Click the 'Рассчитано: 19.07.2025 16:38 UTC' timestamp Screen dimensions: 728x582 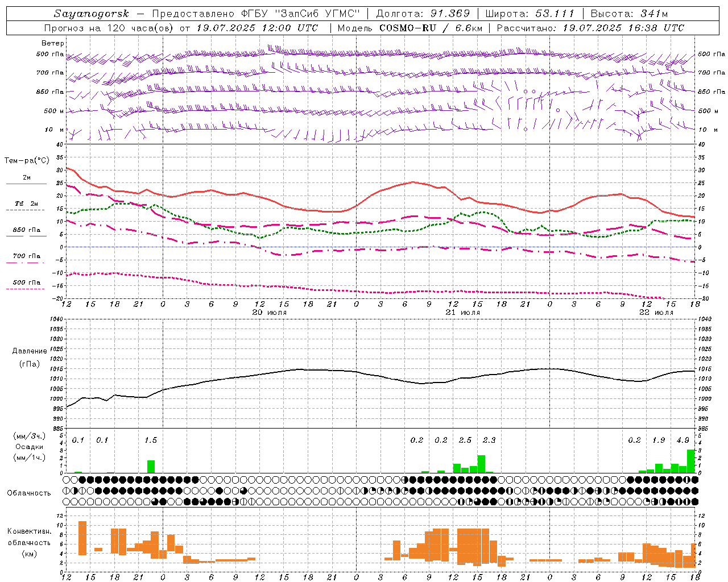tap(590, 28)
